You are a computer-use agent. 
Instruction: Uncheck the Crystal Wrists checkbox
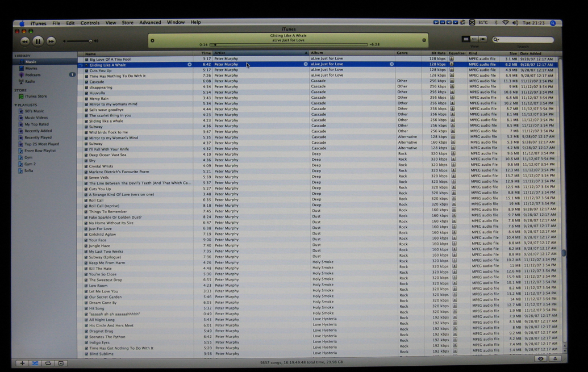[x=86, y=166]
